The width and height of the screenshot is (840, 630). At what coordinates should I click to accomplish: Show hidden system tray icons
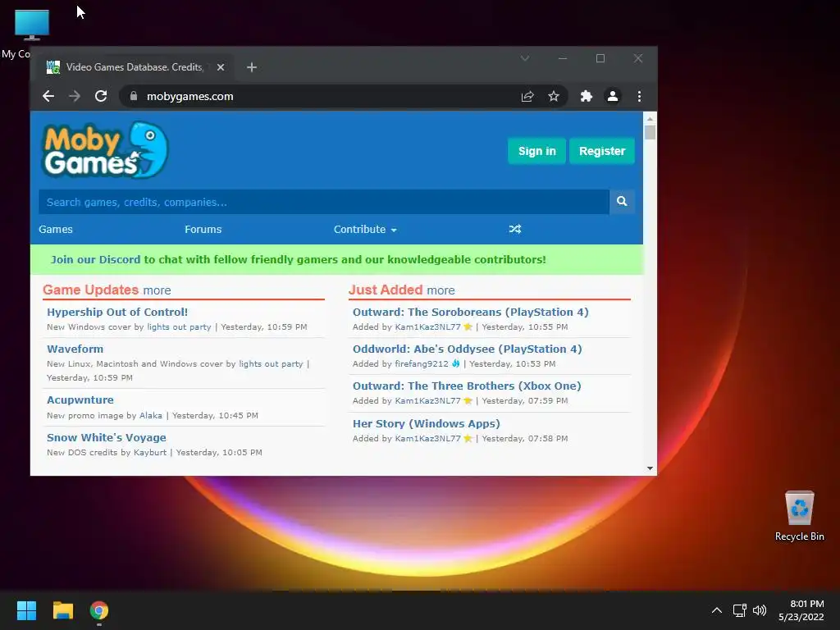717,610
